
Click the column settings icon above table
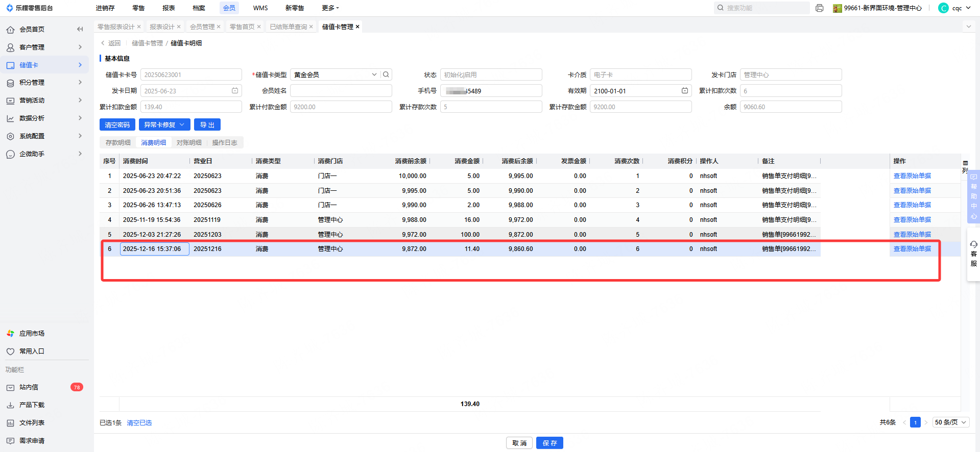pyautogui.click(x=965, y=163)
